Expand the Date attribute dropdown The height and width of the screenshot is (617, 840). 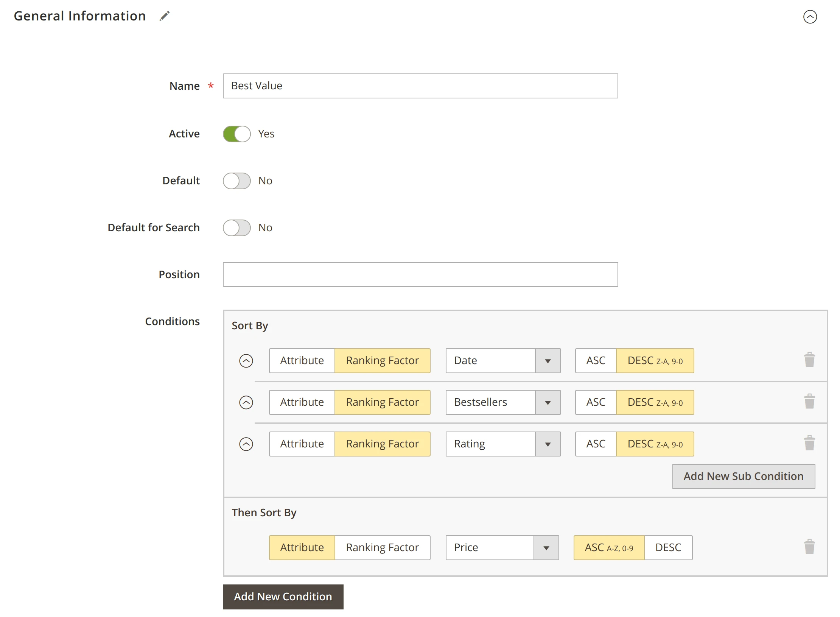(x=549, y=360)
